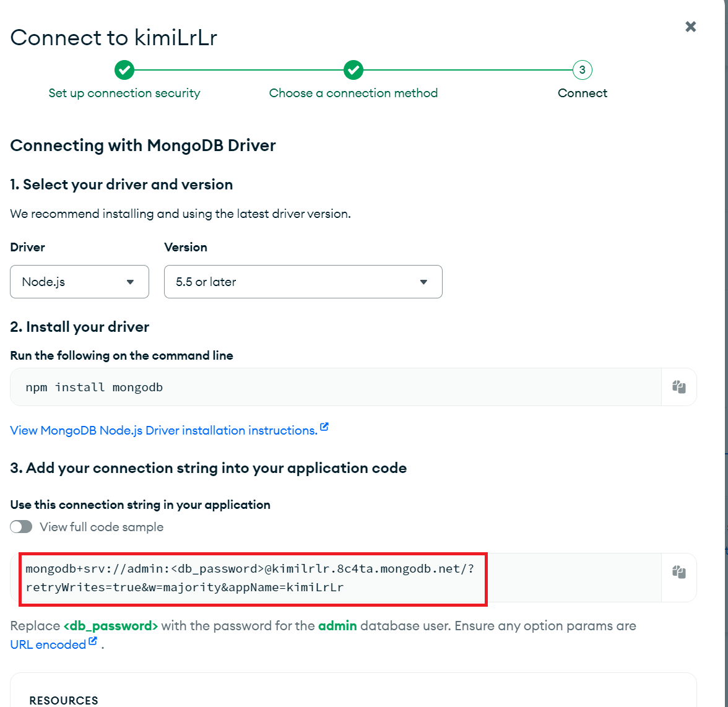Copy the connection string to clipboard

678,572
